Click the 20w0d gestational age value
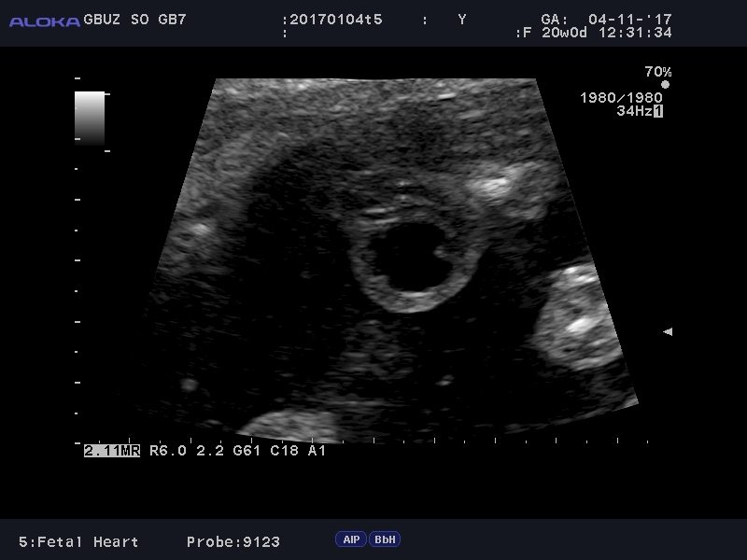Screen dimensions: 747x560 pos(564,33)
